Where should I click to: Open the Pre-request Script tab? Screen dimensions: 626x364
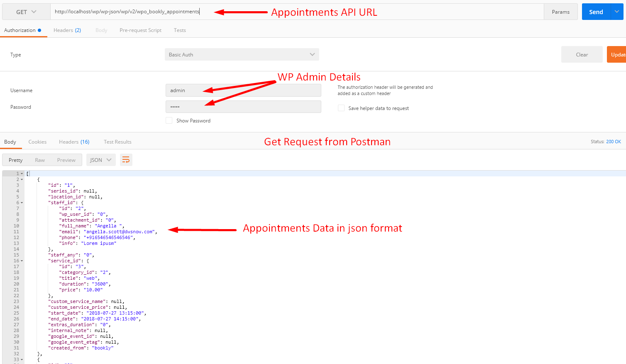[140, 30]
